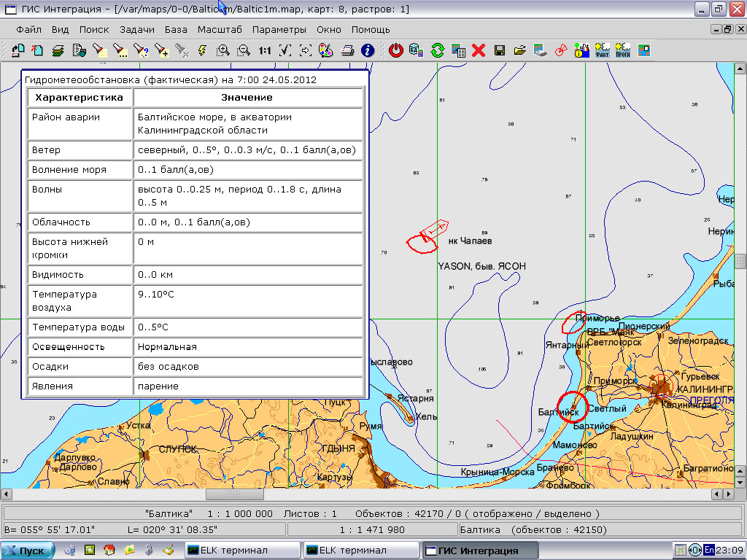This screenshot has height=560, width=747.
Task: Click the 'нк Чапаев' ship label on map
Action: tap(470, 241)
